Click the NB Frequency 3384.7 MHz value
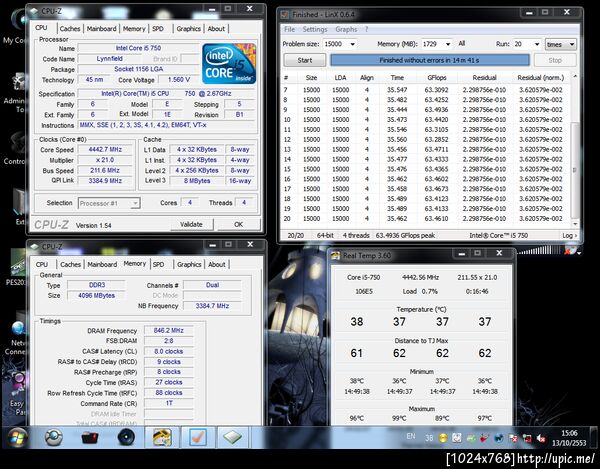 tap(212, 306)
